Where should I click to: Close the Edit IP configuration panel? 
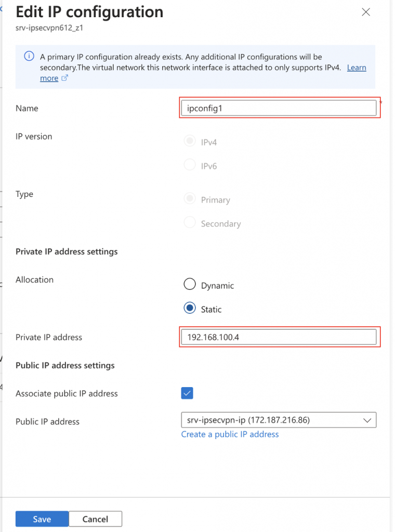coord(365,12)
